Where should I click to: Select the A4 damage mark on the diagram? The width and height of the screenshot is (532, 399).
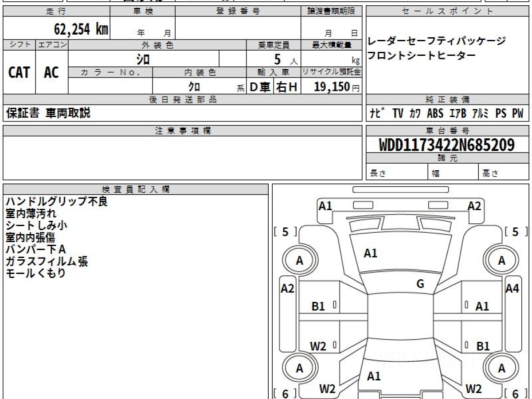512,289
